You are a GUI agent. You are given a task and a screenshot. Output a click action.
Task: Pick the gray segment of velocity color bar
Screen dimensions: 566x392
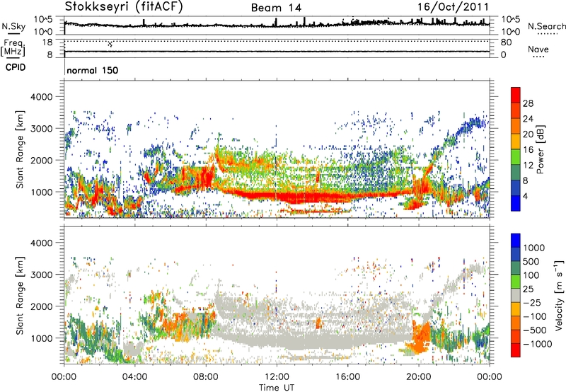tap(516, 296)
